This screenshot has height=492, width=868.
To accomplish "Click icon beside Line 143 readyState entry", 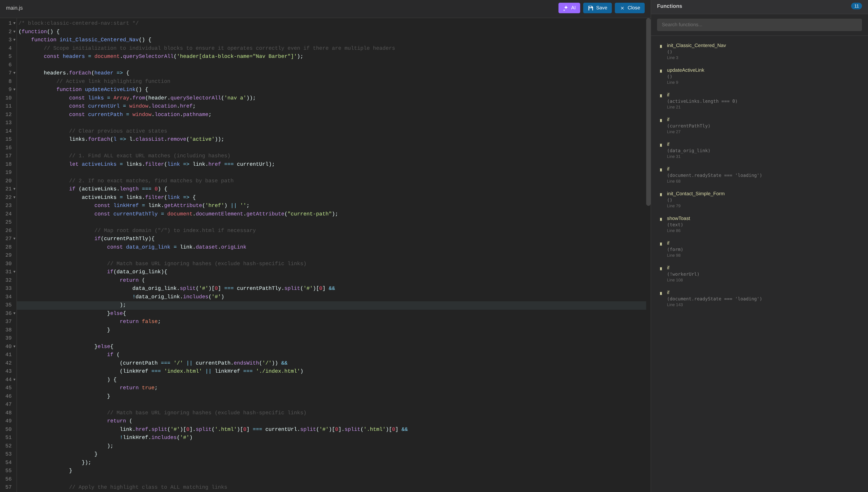I will pyautogui.click(x=661, y=293).
